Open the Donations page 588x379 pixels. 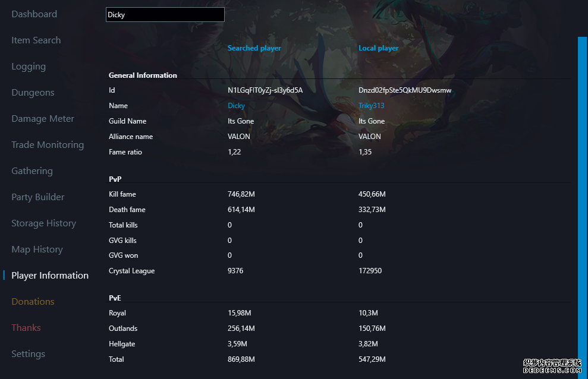tap(33, 302)
